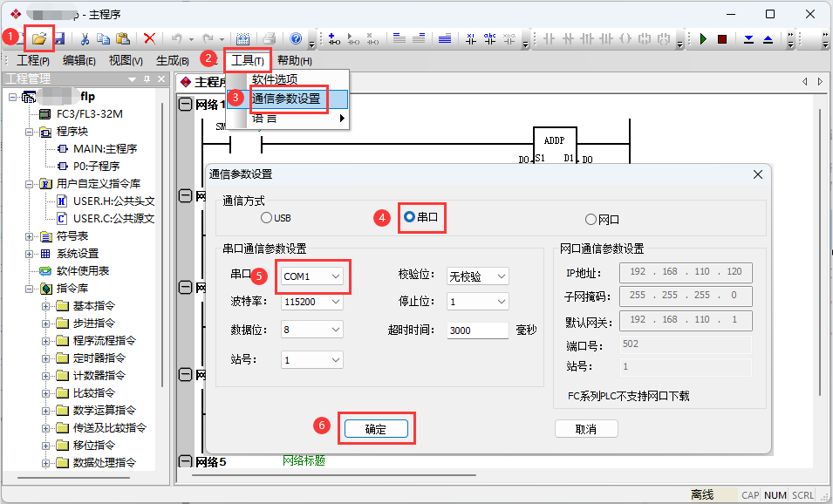833x504 pixels.
Task: Click inside the 超时间 input field
Action: (476, 330)
